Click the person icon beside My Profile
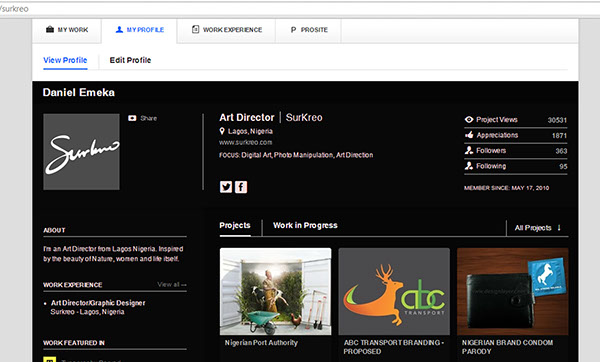 (119, 29)
